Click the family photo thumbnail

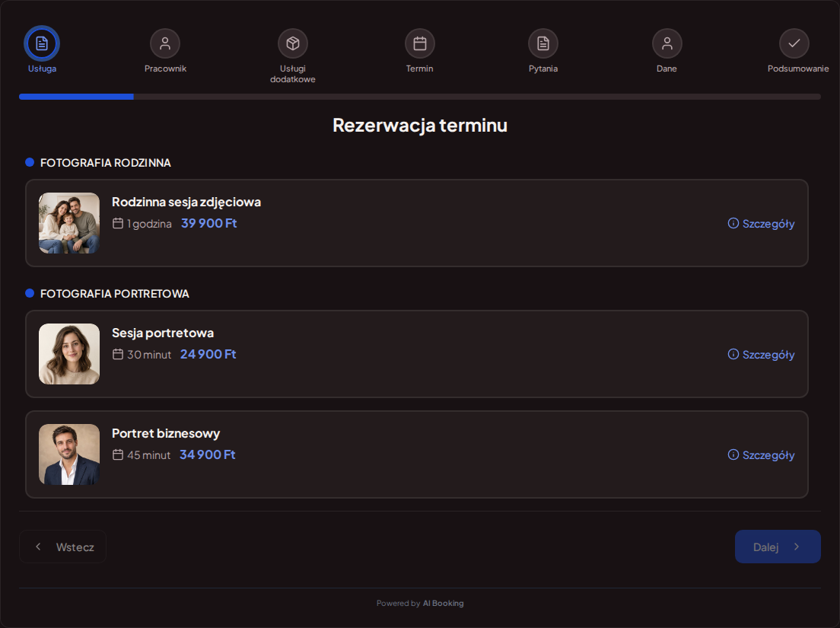[69, 223]
